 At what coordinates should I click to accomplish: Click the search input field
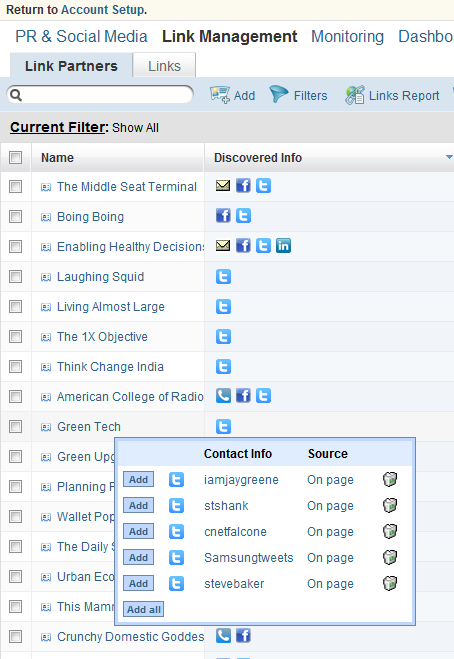pyautogui.click(x=100, y=95)
